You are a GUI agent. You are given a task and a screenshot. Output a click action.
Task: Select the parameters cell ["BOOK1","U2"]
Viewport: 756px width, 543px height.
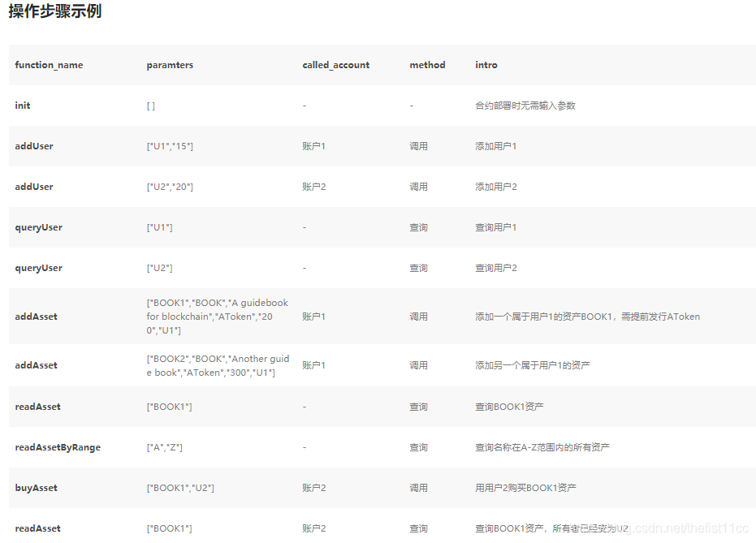point(180,488)
